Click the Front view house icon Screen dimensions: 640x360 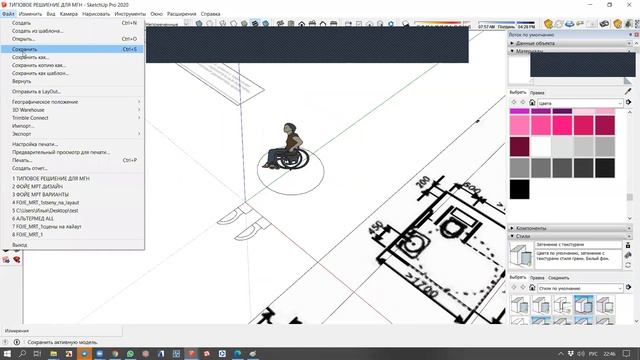tap(302, 24)
